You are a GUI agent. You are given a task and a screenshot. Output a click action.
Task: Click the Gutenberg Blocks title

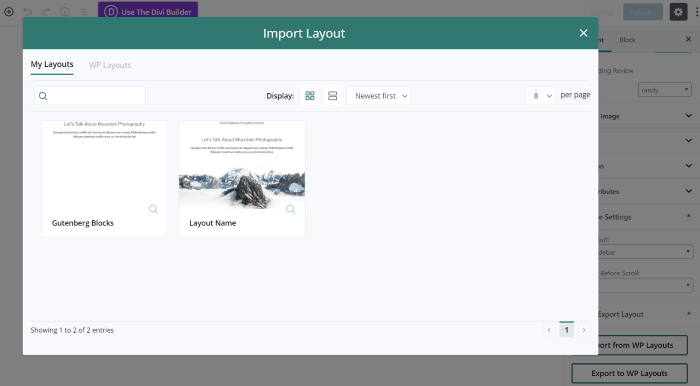click(83, 223)
